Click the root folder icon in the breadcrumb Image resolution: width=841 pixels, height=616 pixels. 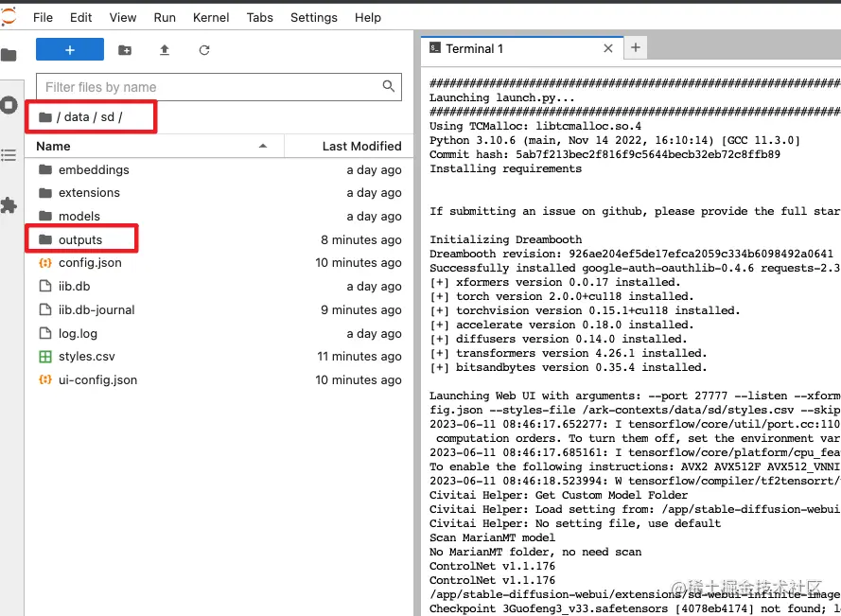[x=45, y=117]
